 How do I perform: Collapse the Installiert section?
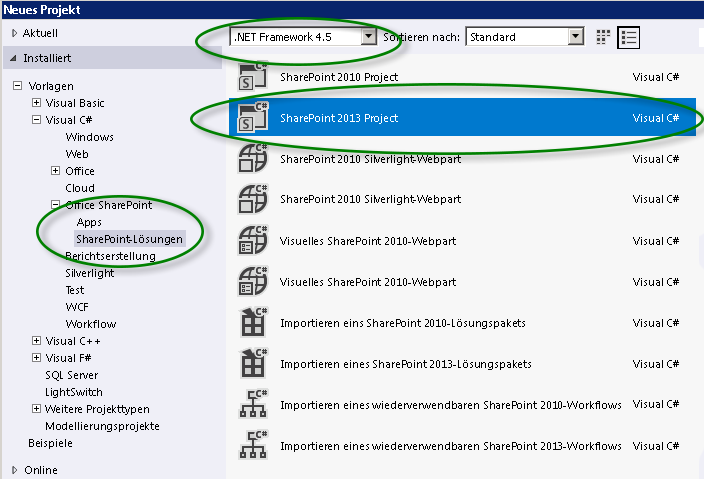13,58
